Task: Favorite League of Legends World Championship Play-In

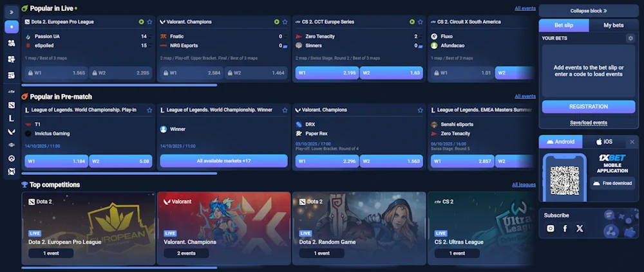Action: [149, 110]
